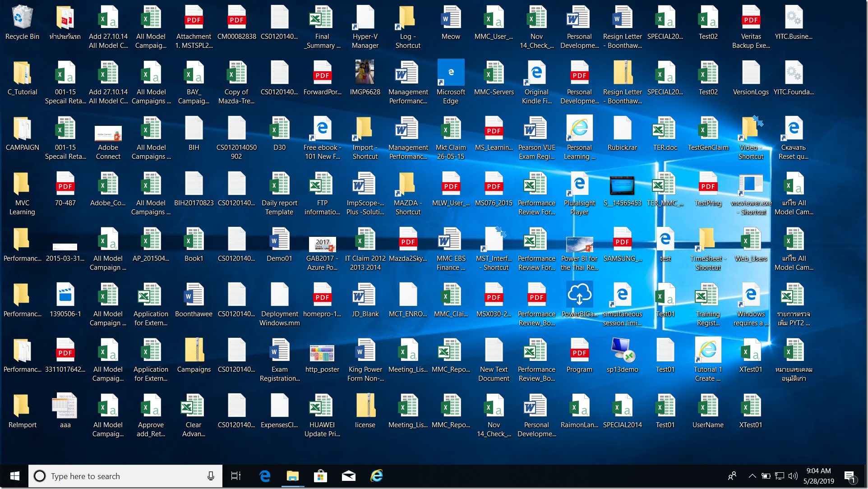Open the Recycle Bin icon
The height and width of the screenshot is (489, 868).
click(x=22, y=23)
